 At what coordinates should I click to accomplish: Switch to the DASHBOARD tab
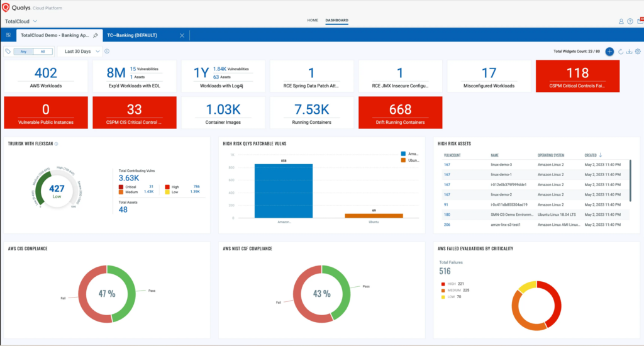(337, 20)
